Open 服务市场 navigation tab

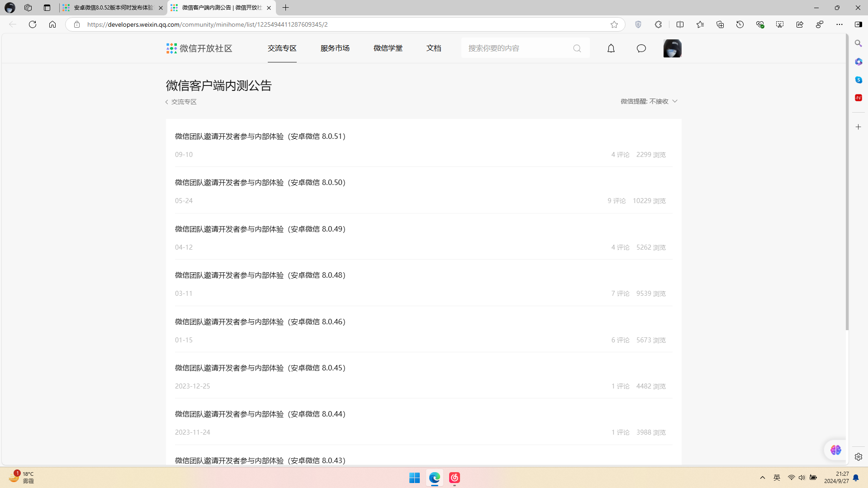(335, 48)
